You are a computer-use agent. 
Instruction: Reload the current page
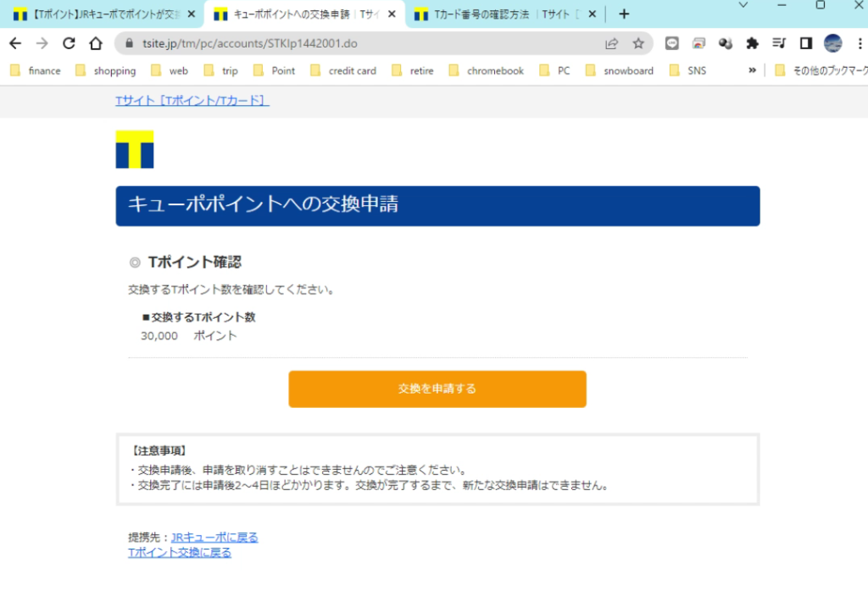(x=69, y=43)
